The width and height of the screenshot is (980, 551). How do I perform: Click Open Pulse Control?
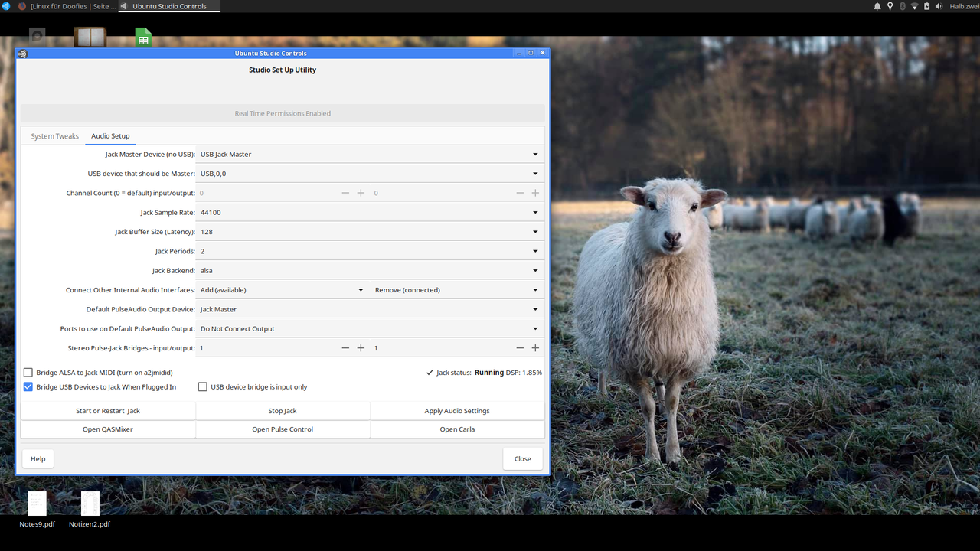283,429
